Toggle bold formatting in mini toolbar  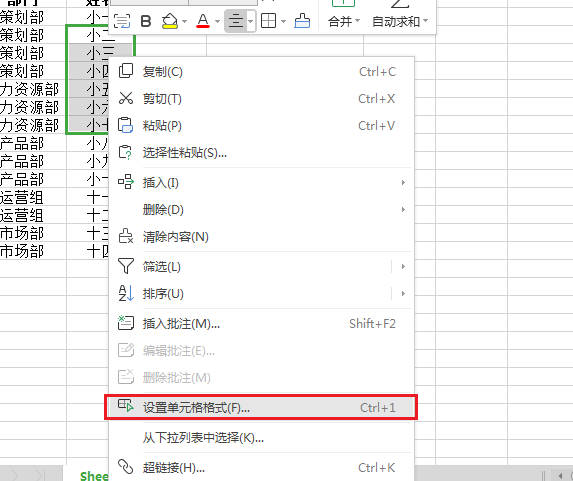click(x=146, y=21)
